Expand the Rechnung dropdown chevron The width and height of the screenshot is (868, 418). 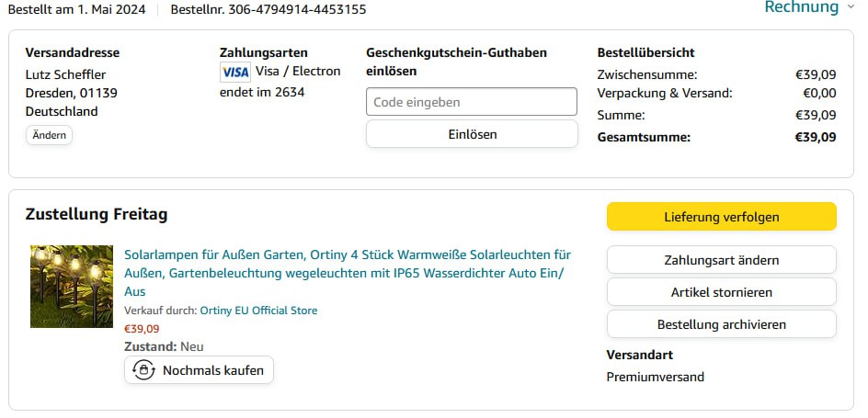coord(851,7)
